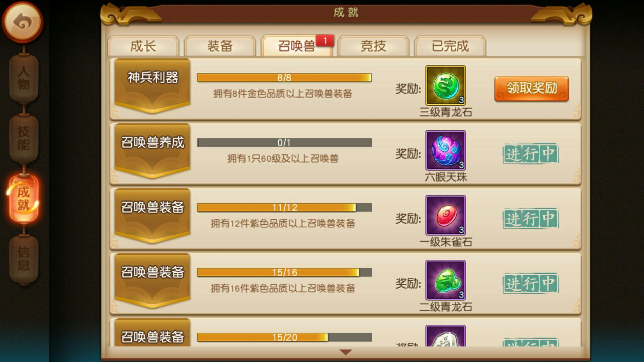Click 进行中 status for 11/12 task
644x362 pixels.
coord(531,219)
